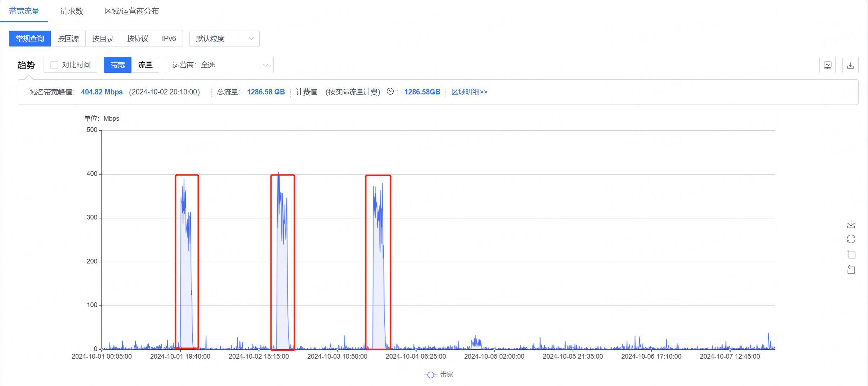
Task: Enable the 对比时间 checkbox
Action: point(54,65)
